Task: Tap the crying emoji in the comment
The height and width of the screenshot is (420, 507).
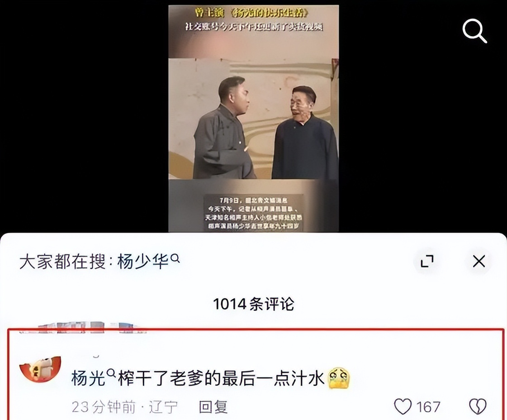Action: 339,378
